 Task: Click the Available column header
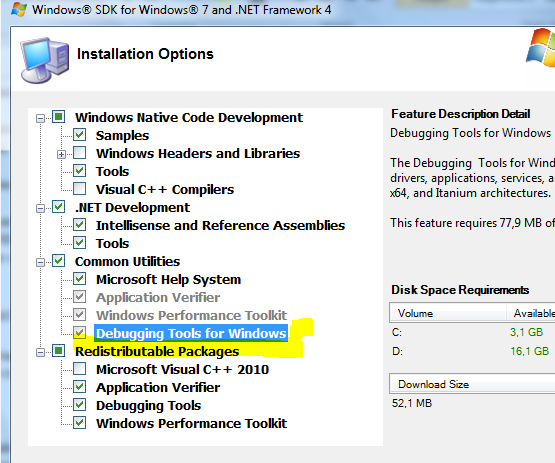point(530,313)
